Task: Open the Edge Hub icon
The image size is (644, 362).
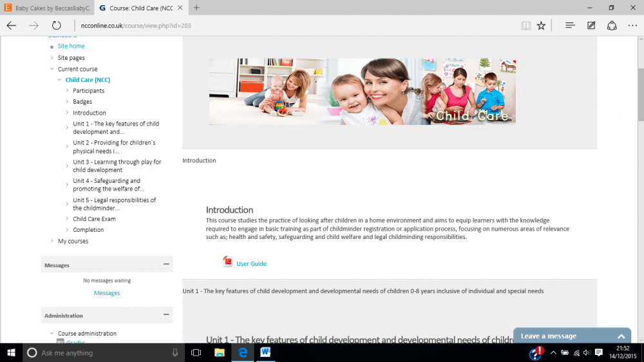Action: pos(570,26)
